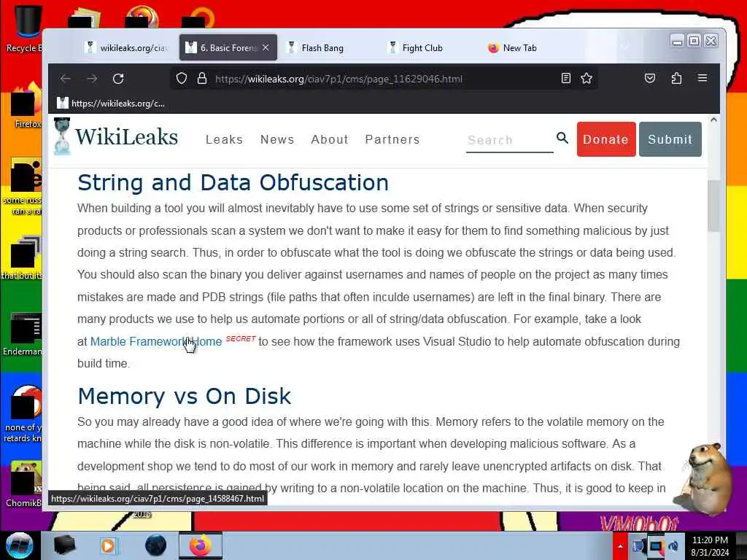The width and height of the screenshot is (747, 560).
Task: Click the WikiLeaks hourglass logo
Action: [x=62, y=136]
